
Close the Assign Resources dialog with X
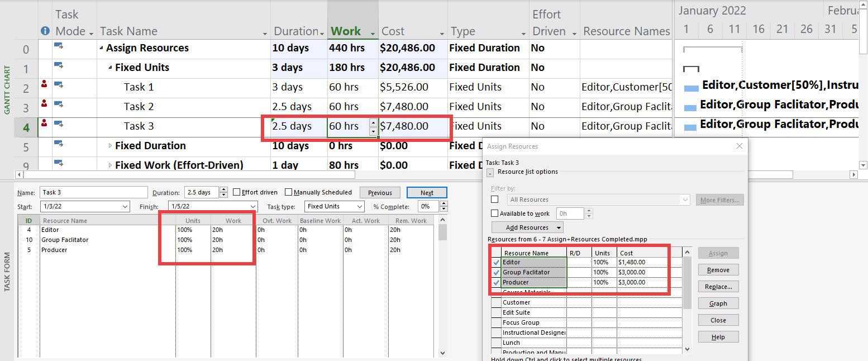click(x=740, y=146)
